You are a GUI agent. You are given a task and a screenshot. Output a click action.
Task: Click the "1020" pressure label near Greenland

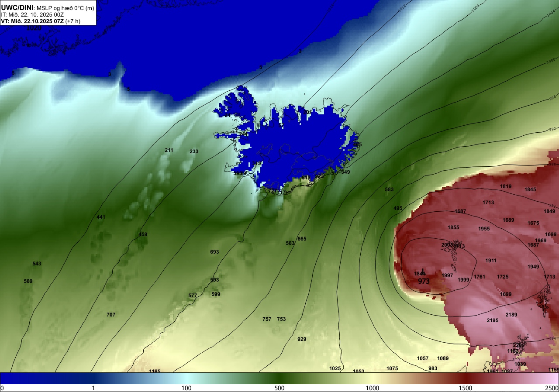click(x=34, y=28)
